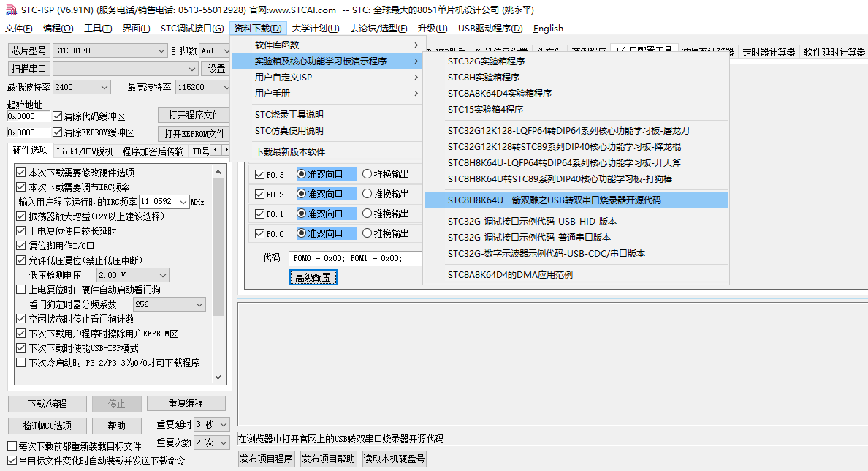Click the STC-ISP app icon in title bar
The image size is (868, 471).
tap(10, 10)
